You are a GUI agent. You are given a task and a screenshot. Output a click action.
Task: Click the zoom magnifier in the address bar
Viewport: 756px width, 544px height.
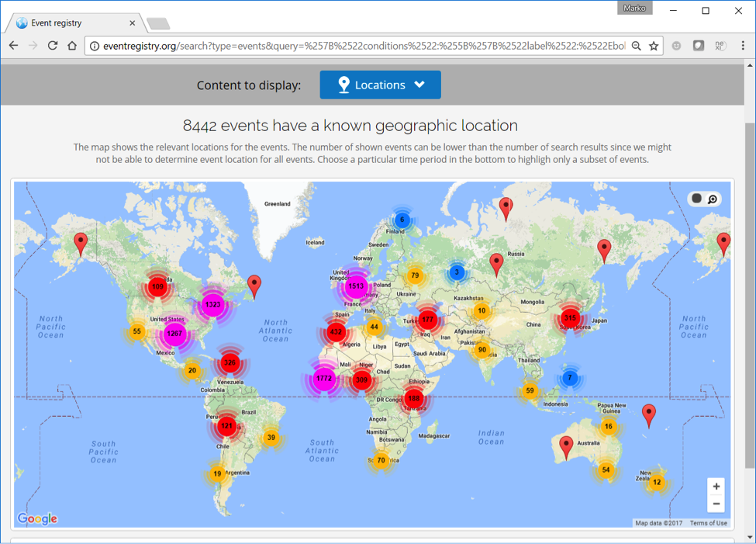tap(637, 46)
